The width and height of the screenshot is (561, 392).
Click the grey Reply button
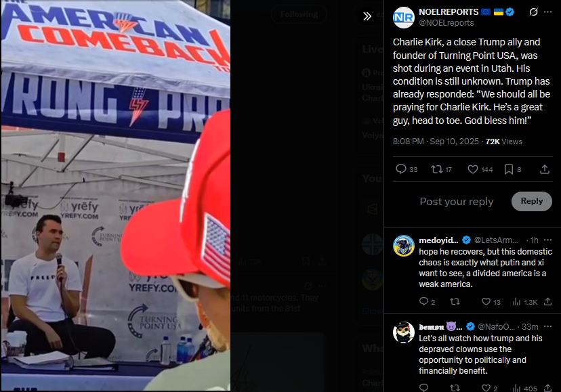tap(531, 201)
